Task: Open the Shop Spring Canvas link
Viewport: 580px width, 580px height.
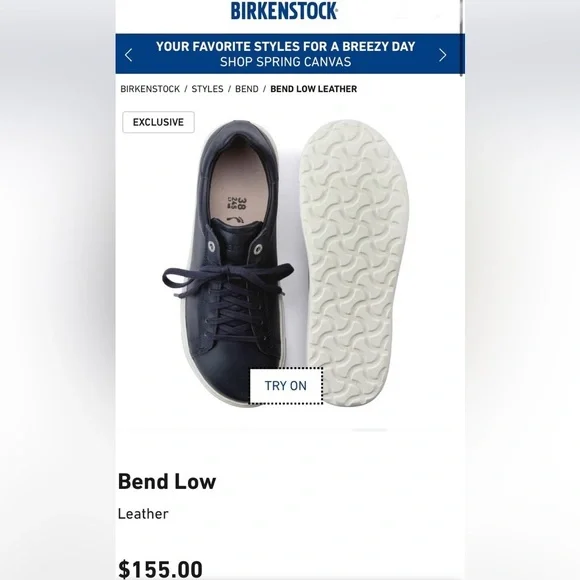Action: 285,62
